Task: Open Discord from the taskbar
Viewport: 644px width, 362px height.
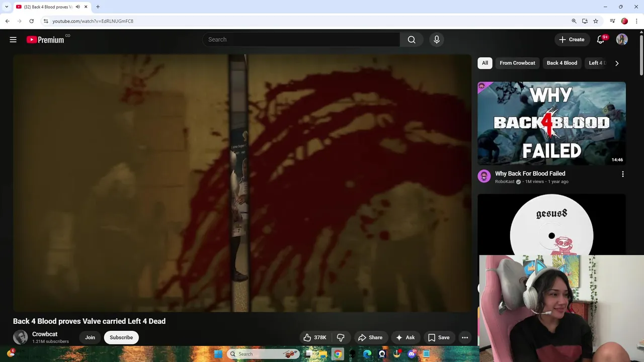Action: [x=412, y=354]
